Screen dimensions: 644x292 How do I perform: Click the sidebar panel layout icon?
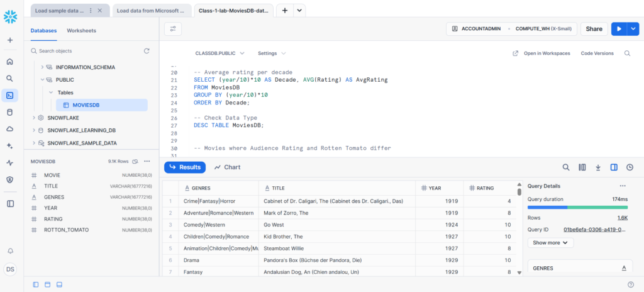[10, 203]
